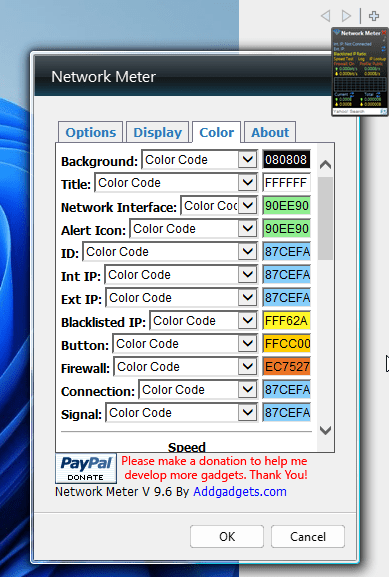This screenshot has width=389, height=577.
Task: Open the Int IP color dropdown
Action: (181, 275)
